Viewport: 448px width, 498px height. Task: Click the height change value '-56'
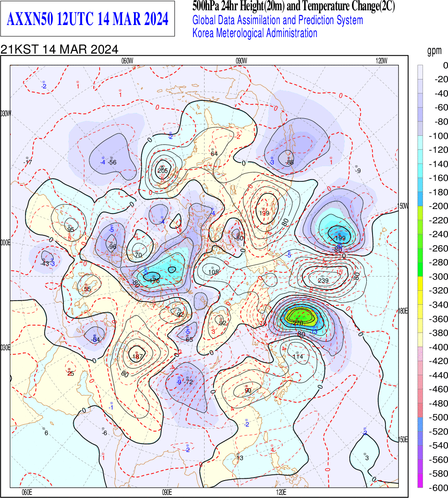[x=112, y=162]
